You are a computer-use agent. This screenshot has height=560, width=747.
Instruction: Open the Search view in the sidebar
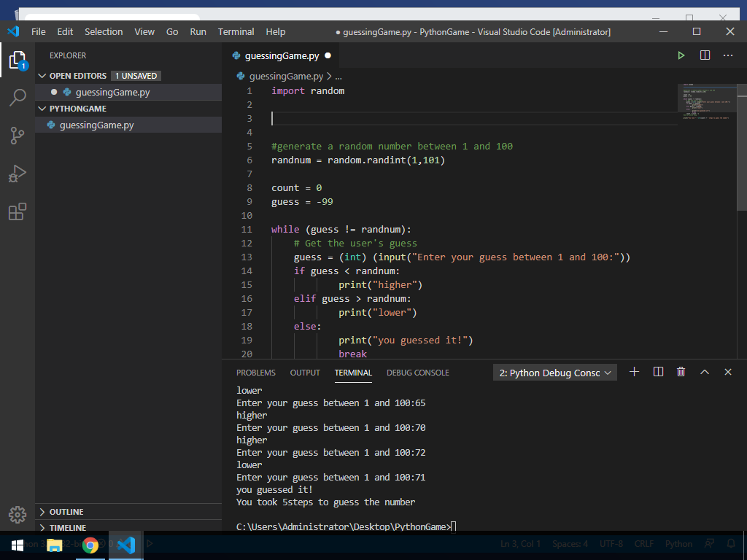click(18, 97)
